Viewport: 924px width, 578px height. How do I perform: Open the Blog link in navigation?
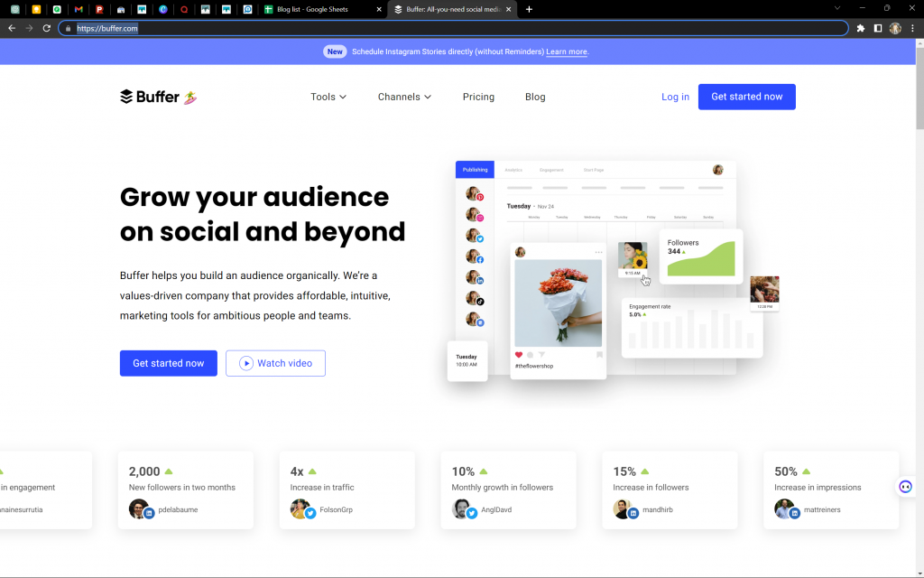535,97
